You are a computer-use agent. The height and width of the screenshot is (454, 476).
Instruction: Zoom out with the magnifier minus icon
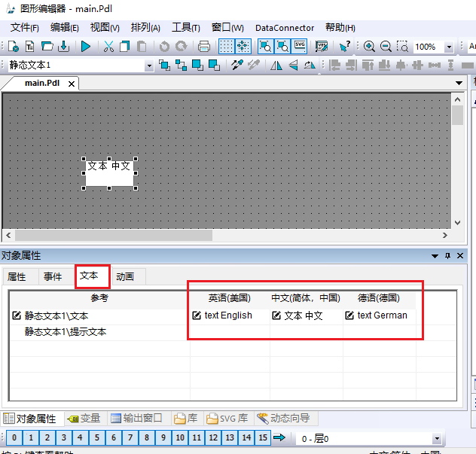(386, 47)
